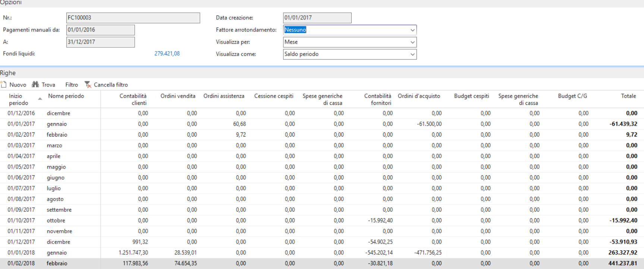The image size is (644, 269).
Task: Click Contabilità clienti value 991,32
Action: pyautogui.click(x=140, y=242)
